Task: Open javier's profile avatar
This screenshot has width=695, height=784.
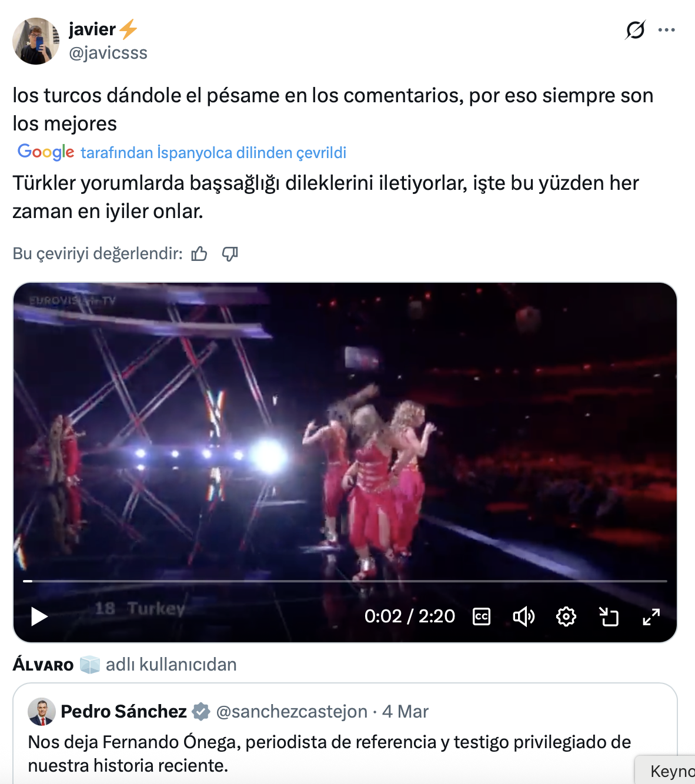Action: [36, 41]
